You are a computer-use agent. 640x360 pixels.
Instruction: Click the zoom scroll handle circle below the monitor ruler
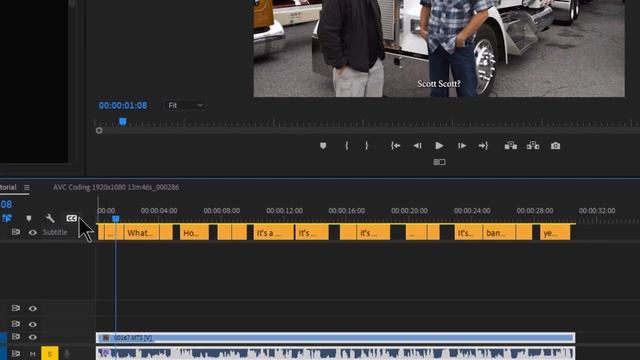[99, 131]
